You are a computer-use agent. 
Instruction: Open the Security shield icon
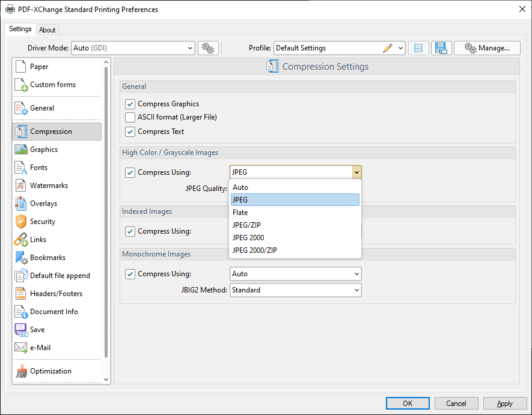click(21, 222)
